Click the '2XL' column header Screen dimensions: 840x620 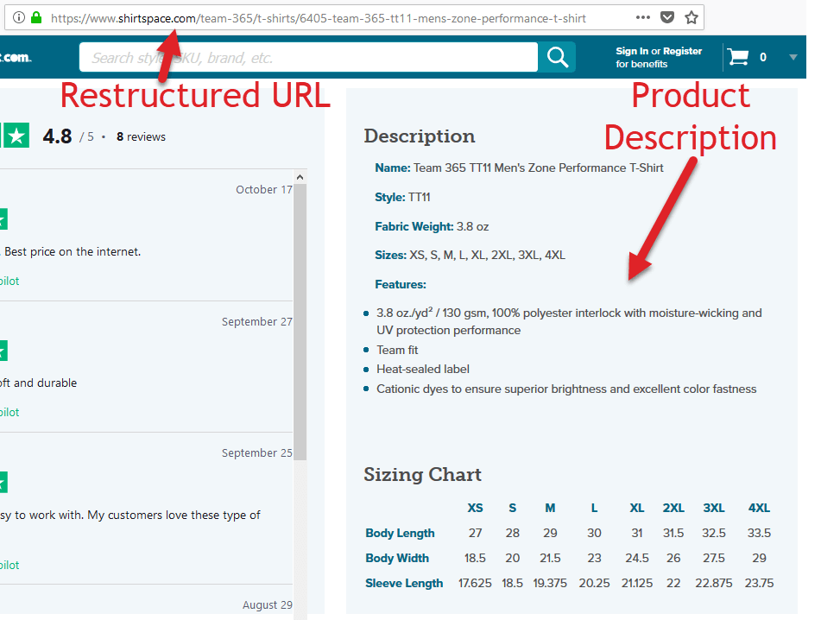click(673, 508)
